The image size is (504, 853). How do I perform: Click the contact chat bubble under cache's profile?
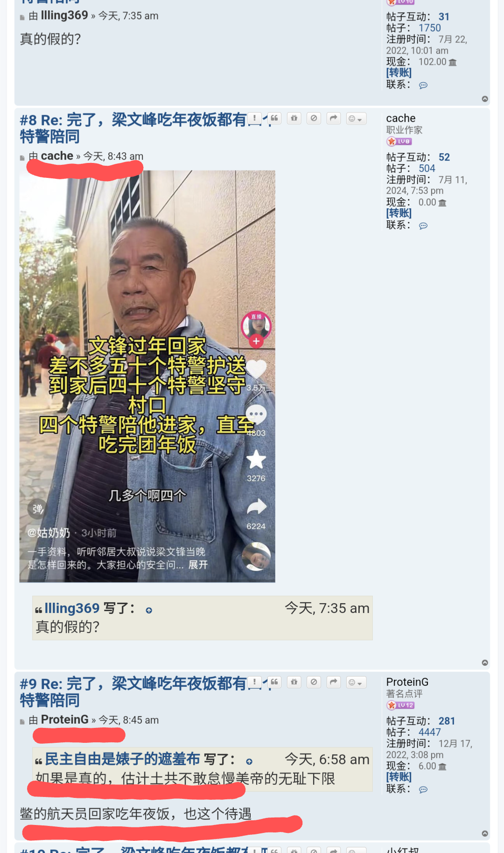(x=423, y=226)
